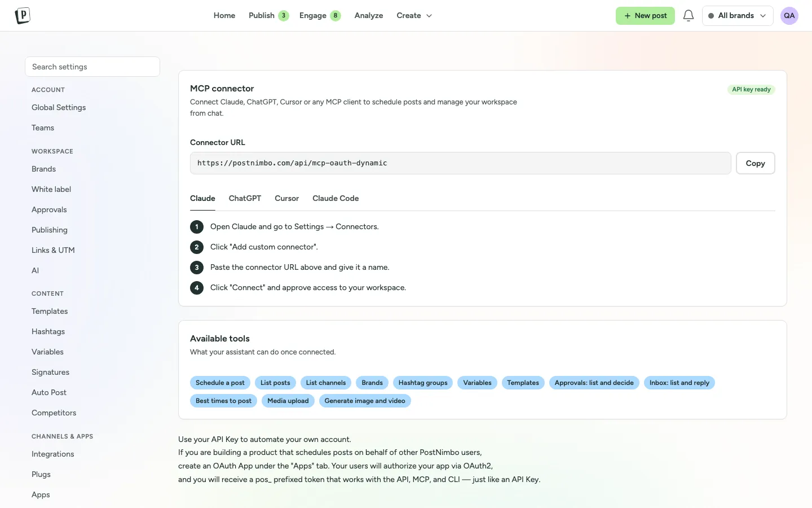Open Global Settings in sidebar

point(59,108)
